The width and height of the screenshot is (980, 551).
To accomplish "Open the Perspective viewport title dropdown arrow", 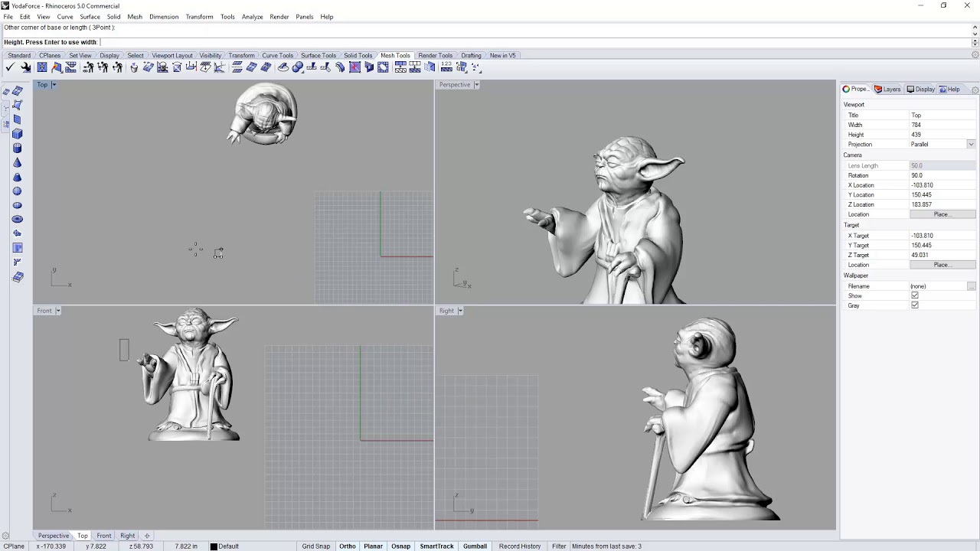I will [476, 85].
